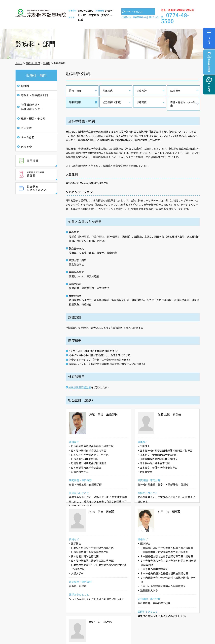Screen dimensions: 215x644
Task: Expand the 特色・概要 section chevron
Action: pyautogui.click(x=96, y=90)
